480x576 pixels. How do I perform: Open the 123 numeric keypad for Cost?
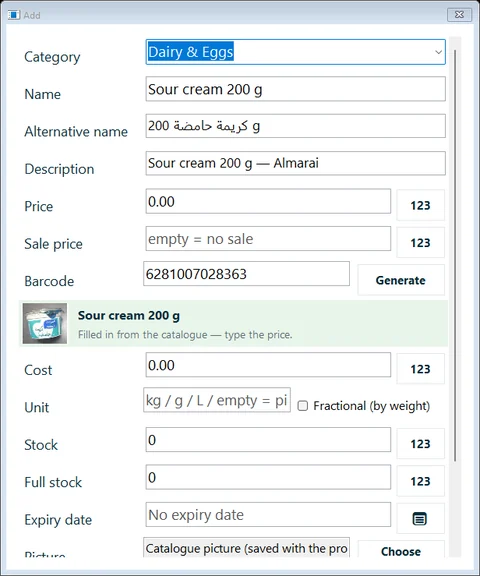(x=421, y=369)
